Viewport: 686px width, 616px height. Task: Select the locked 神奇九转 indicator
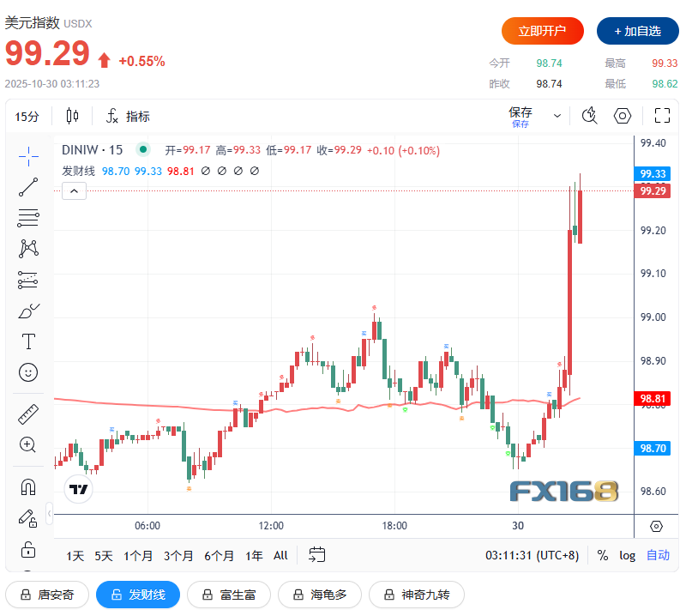point(417,595)
